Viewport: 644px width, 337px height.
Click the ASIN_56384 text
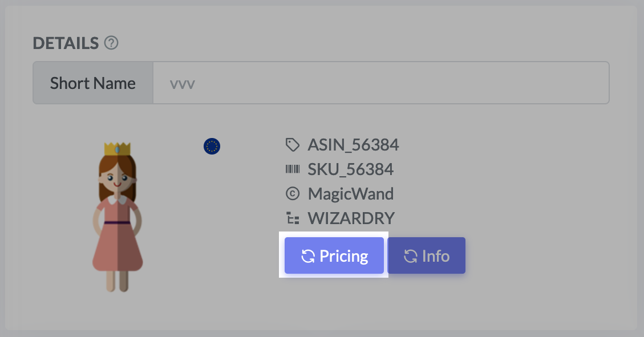tap(353, 145)
